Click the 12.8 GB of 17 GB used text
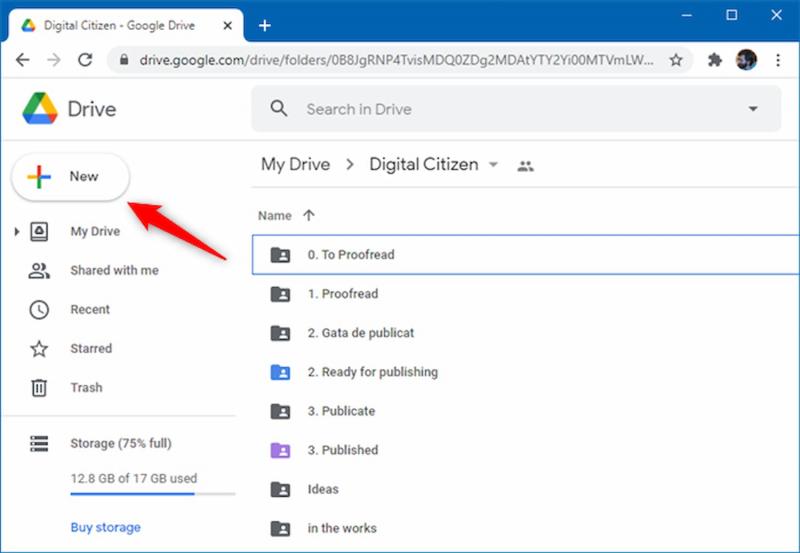The width and height of the screenshot is (800, 553). tap(134, 479)
